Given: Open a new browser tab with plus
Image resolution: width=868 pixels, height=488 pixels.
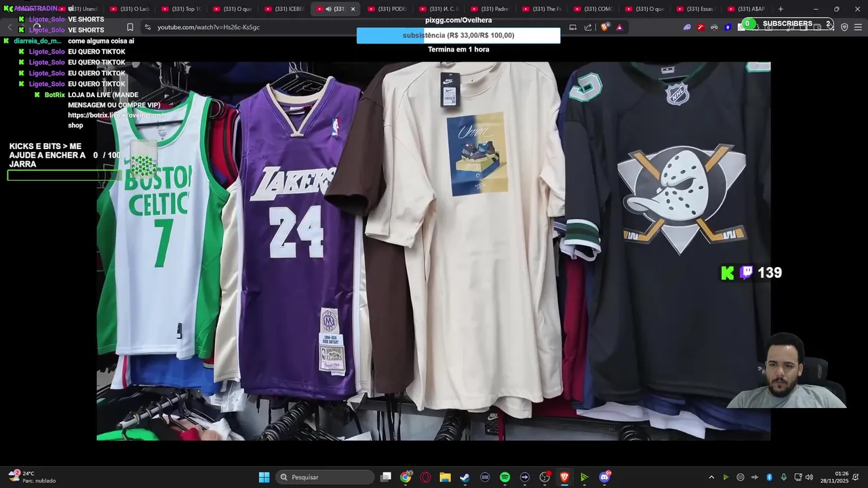Looking at the screenshot, I should coord(781,9).
